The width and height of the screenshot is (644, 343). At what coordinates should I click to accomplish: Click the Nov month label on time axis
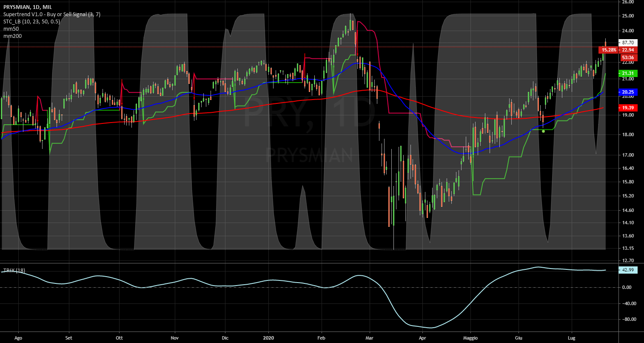pos(174,338)
